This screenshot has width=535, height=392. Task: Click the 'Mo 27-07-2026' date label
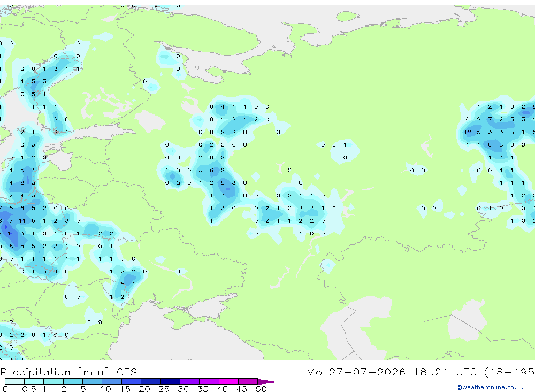(x=356, y=372)
